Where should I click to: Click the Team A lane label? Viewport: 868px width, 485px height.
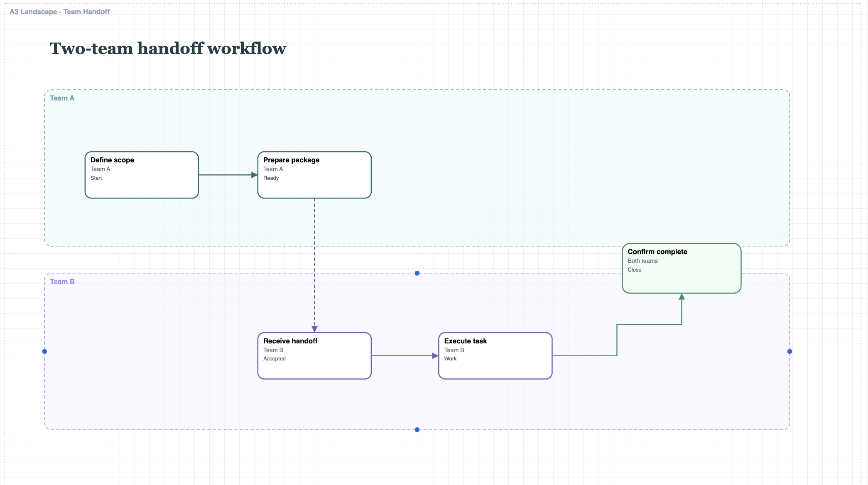point(62,98)
